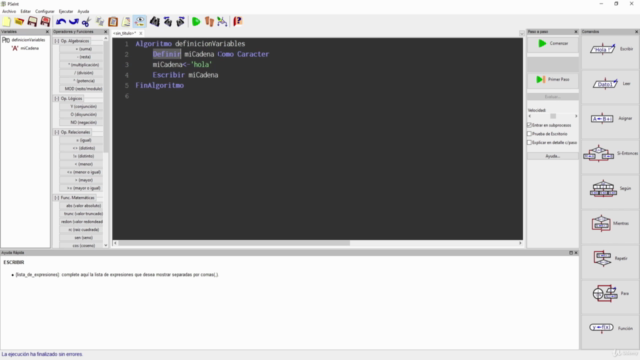The image size is (640, 360).
Task: Open the Configurar menu
Action: [44, 11]
